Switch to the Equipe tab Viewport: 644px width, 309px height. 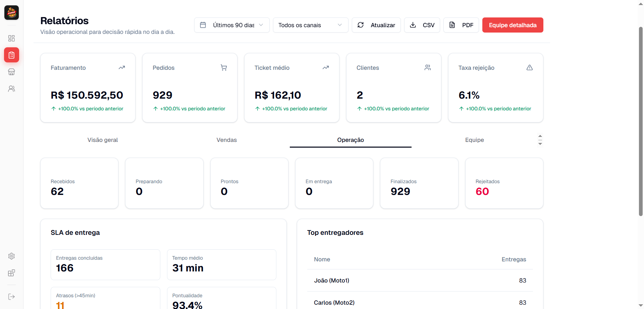click(474, 140)
